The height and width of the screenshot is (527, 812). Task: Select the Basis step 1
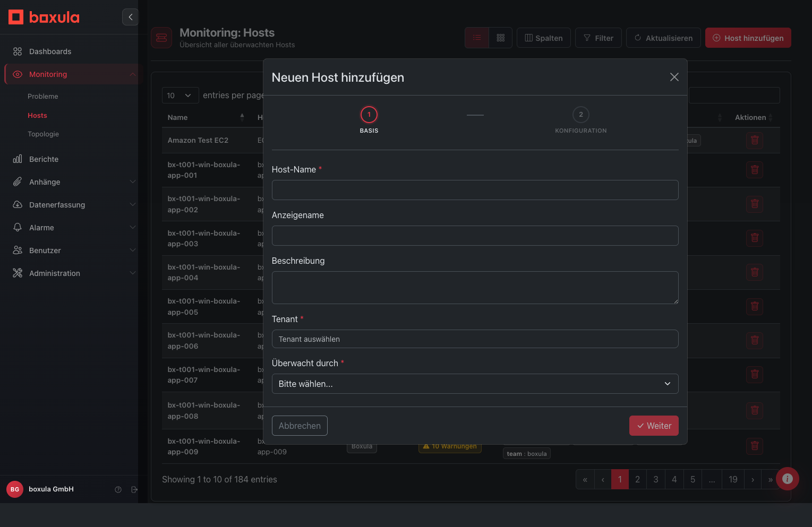[x=369, y=115]
